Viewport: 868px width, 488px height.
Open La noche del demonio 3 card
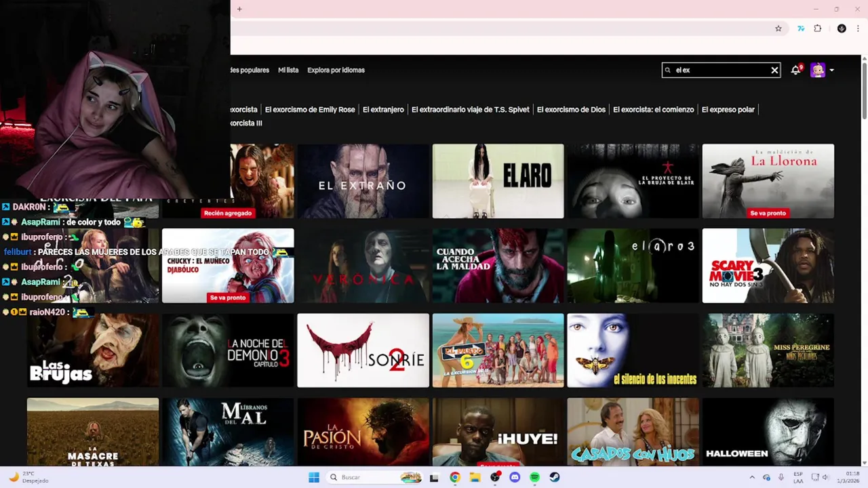(228, 350)
